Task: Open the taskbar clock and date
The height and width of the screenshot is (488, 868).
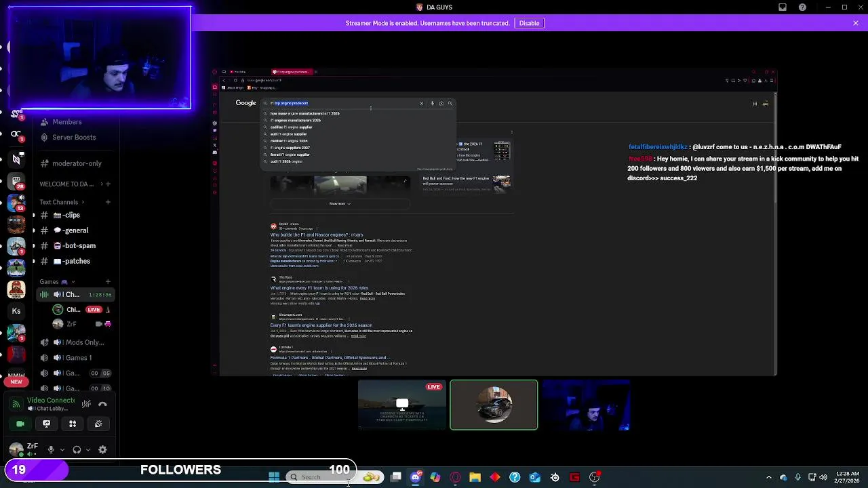Action: click(x=846, y=477)
